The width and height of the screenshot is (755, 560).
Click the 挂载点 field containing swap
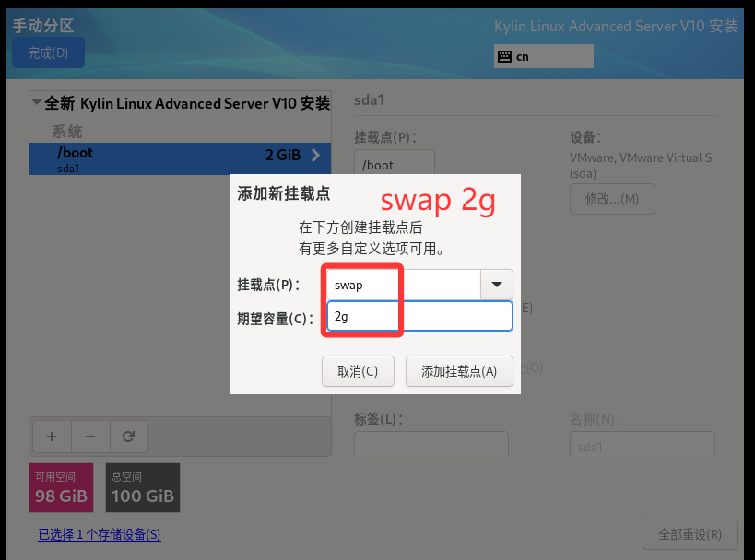404,285
